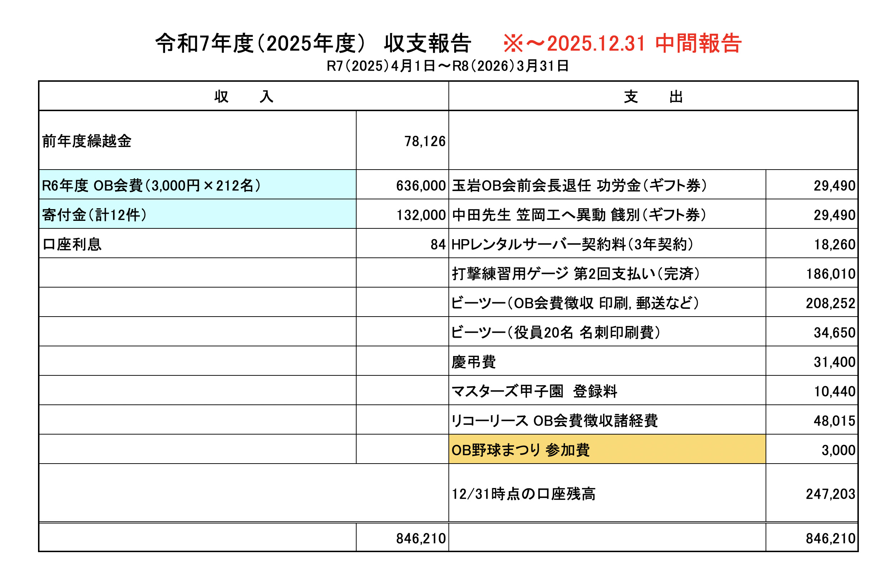The width and height of the screenshot is (894, 588).
Task: Click the 636,000 membership fee amount
Action: point(420,185)
